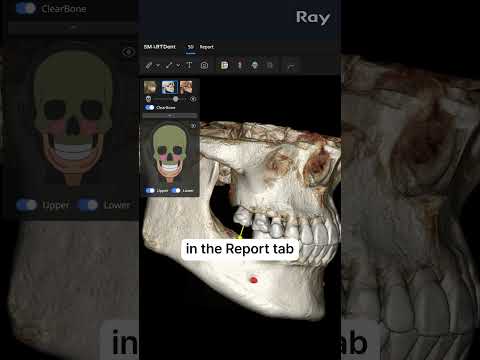Click the small skull icon beside slider
Screen dimensions: 480x360
pyautogui.click(x=149, y=99)
